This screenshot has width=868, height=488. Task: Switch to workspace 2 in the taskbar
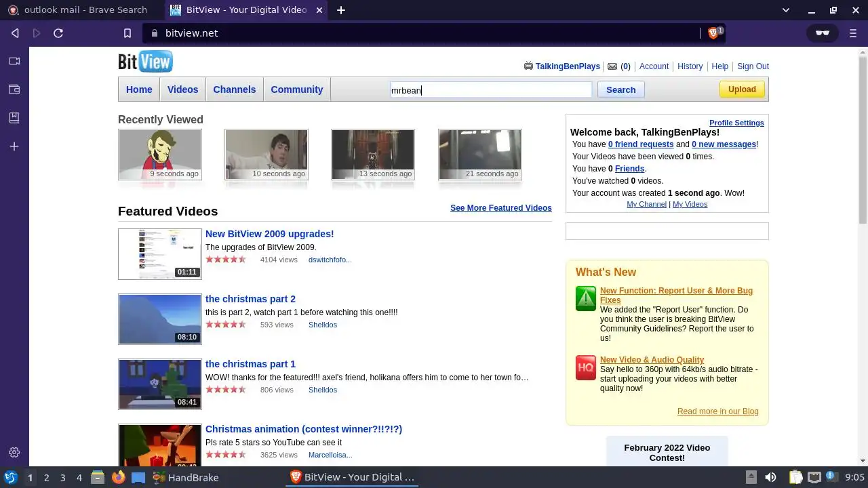(x=46, y=477)
